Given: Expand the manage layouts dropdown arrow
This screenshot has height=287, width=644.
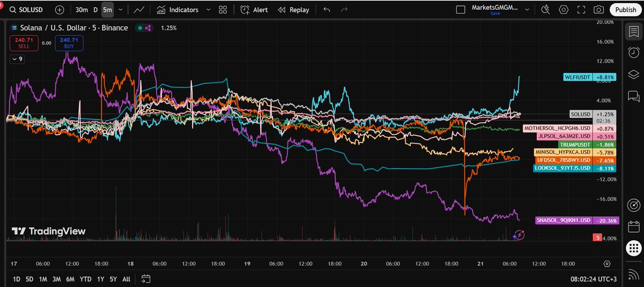Looking at the screenshot, I should tap(527, 10).
